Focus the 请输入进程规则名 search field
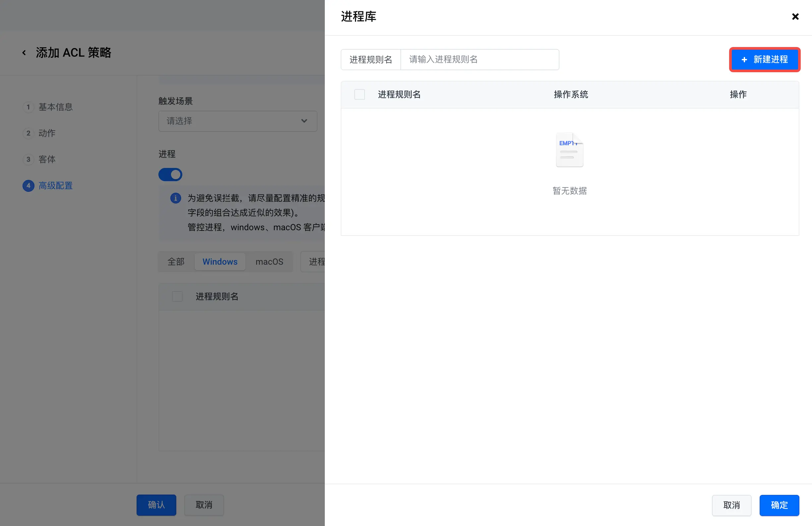The width and height of the screenshot is (812, 526). pos(479,60)
